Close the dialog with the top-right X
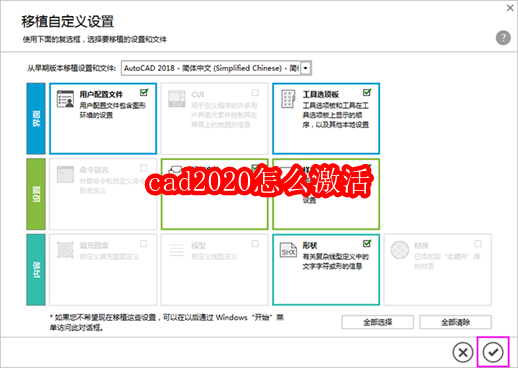 coord(510,8)
